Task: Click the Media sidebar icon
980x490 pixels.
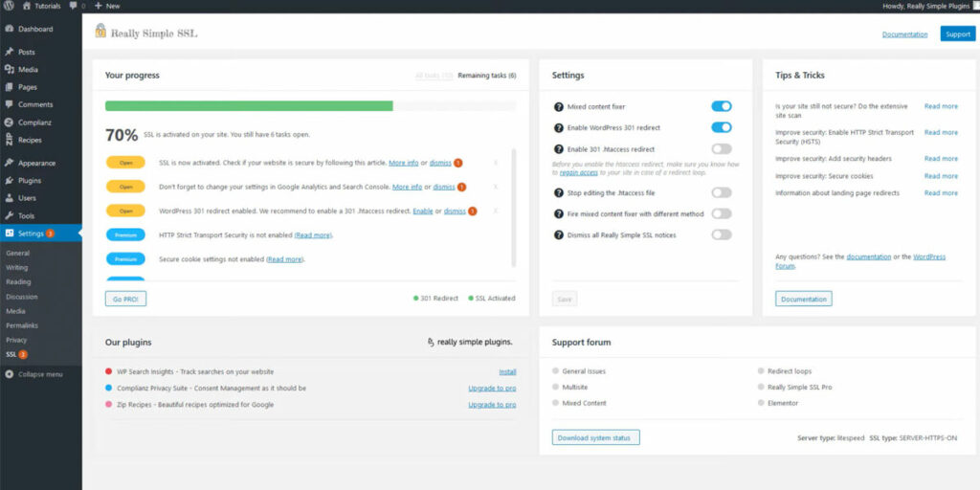Action: (x=10, y=69)
